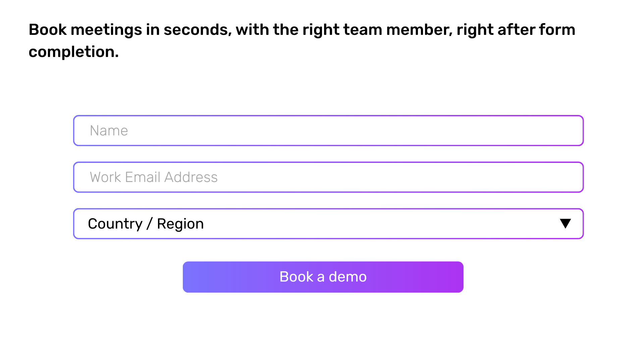The image size is (644, 362).
Task: Open the Country / Region dropdown
Action: tap(328, 224)
